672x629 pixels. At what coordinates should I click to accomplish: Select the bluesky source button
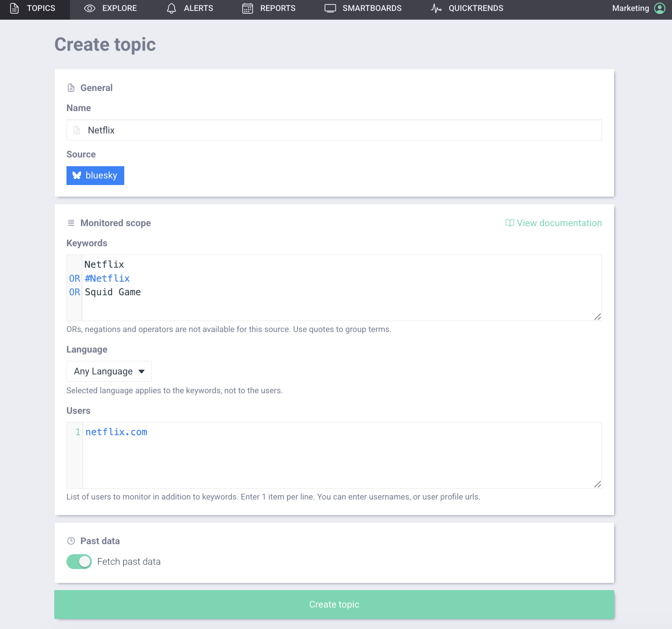(95, 175)
